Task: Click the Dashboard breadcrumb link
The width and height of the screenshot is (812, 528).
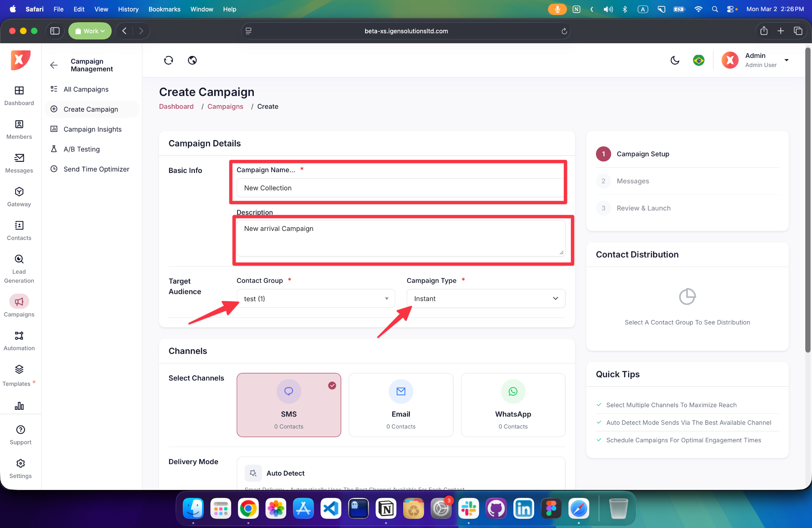Action: click(x=176, y=106)
